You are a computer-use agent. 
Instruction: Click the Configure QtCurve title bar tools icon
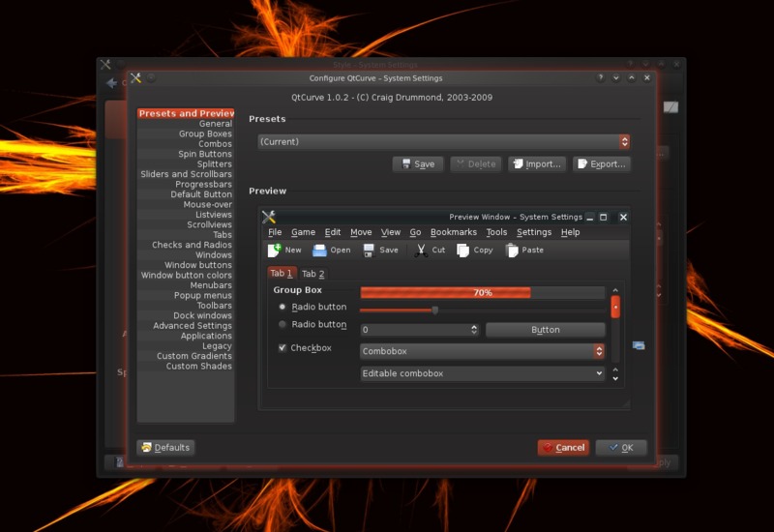(135, 77)
